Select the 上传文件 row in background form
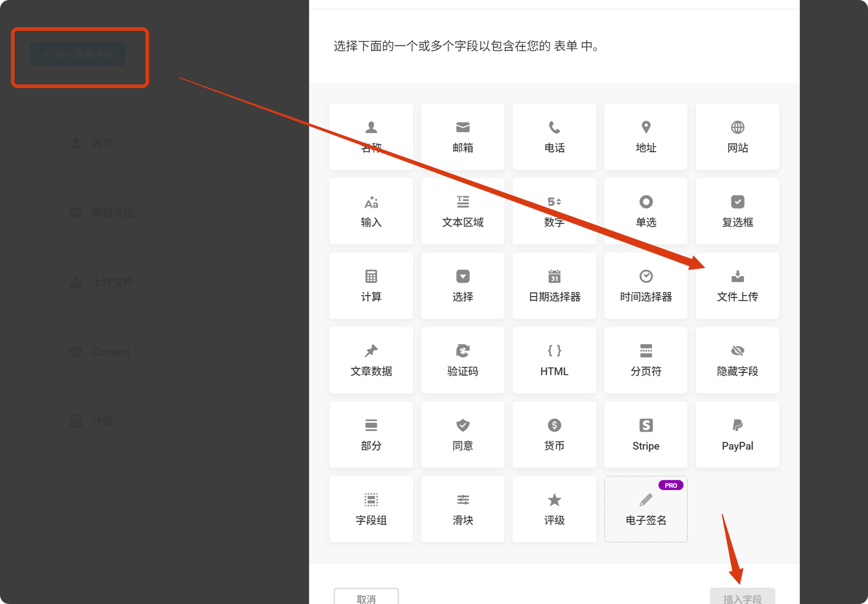 169,282
